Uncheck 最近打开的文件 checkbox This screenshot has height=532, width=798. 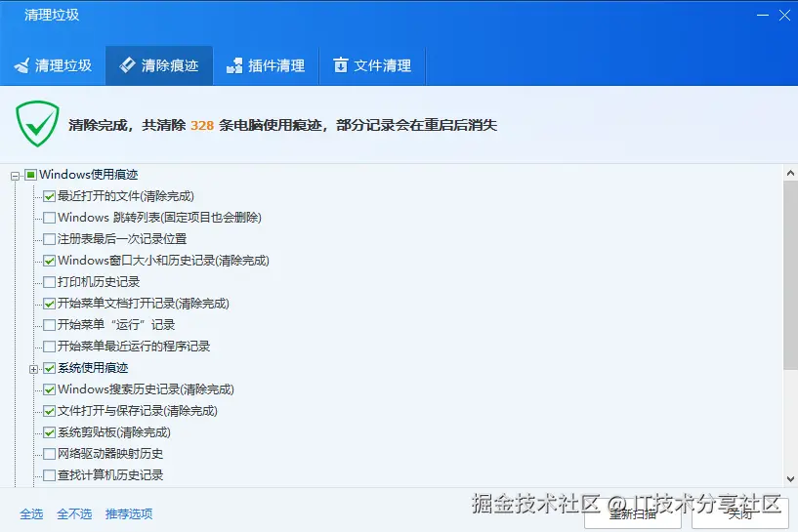point(50,196)
